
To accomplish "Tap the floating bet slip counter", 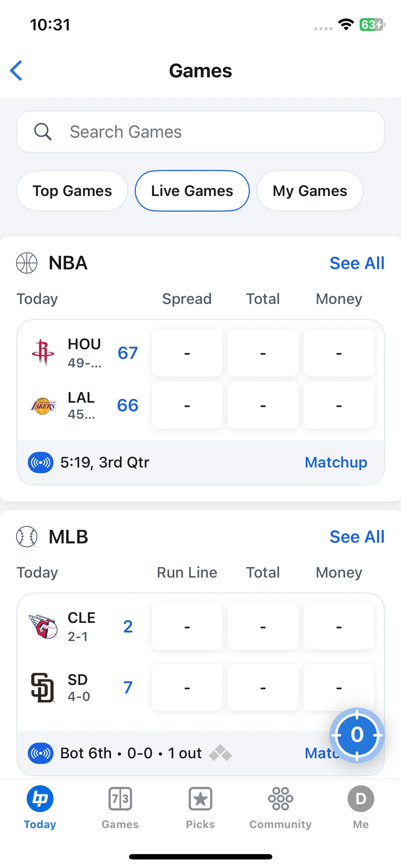I will point(357,735).
